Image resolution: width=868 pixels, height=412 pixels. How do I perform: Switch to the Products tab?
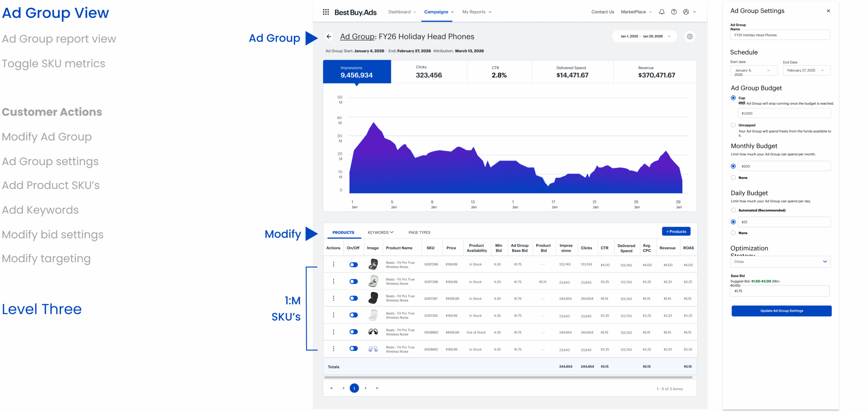point(343,233)
